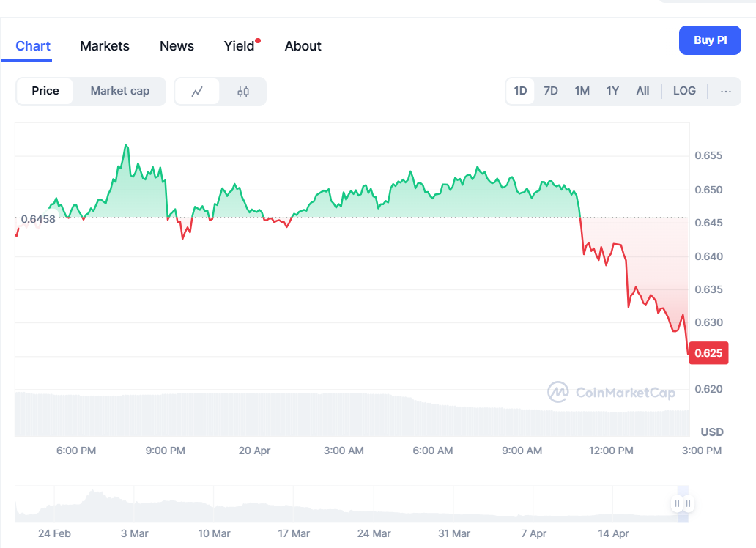This screenshot has width=756, height=548.
Task: Click the 6:00 PM time label
Action: coord(76,451)
